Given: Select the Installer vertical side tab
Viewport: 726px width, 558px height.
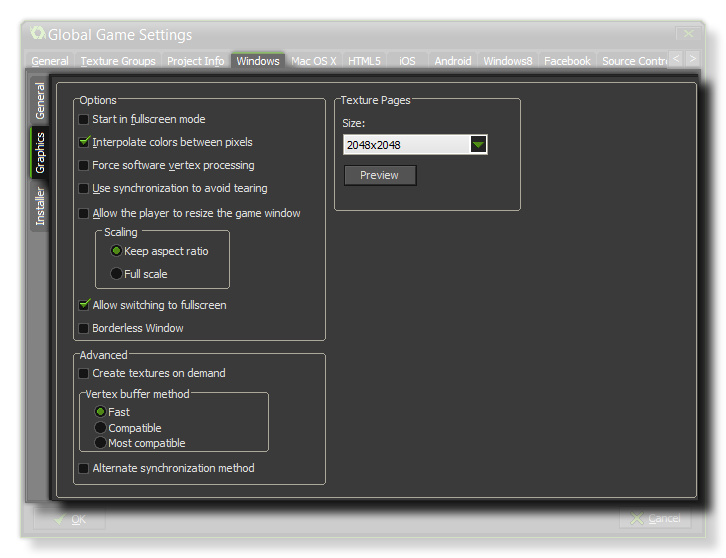Looking at the screenshot, I should click(40, 207).
